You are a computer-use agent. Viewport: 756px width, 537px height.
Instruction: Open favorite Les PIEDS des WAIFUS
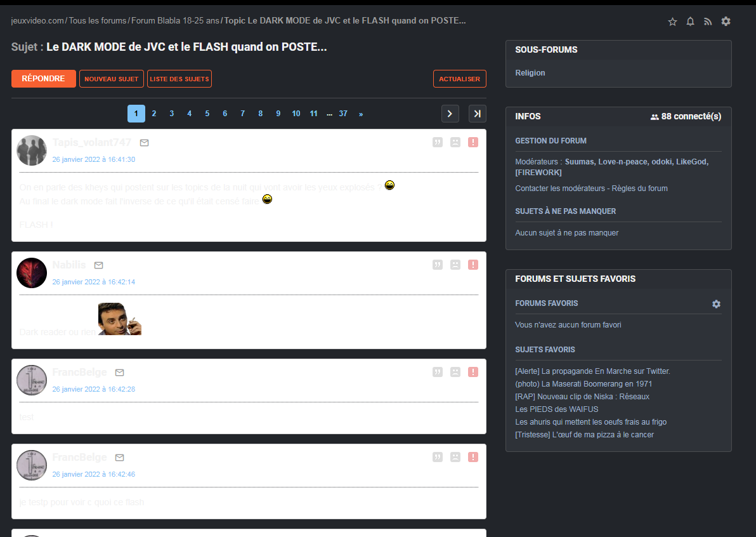click(x=556, y=409)
